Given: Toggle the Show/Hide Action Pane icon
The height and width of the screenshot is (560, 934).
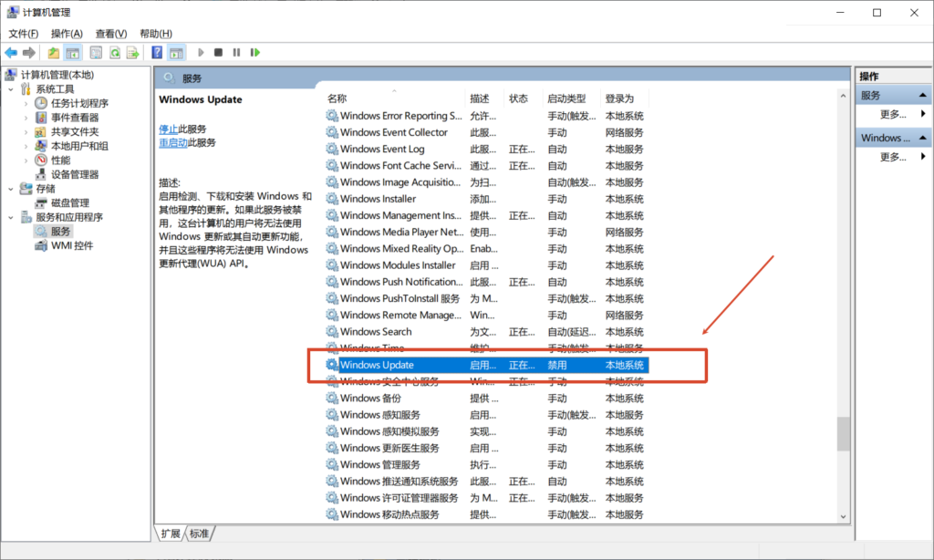Looking at the screenshot, I should (x=176, y=53).
